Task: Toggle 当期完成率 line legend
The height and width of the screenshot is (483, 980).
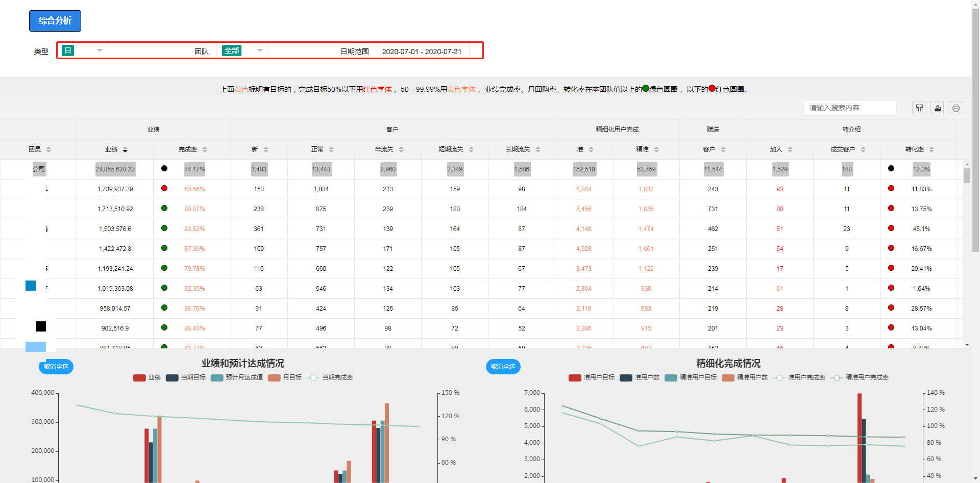Action: click(330, 377)
